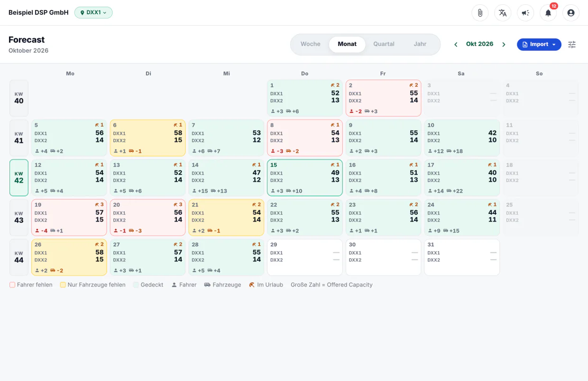Click the vehicle icon on October 17
The width and height of the screenshot is (588, 381).
coord(449,191)
